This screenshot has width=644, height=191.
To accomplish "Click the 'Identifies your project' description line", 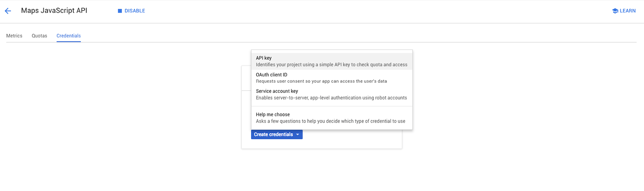I will pyautogui.click(x=332, y=65).
